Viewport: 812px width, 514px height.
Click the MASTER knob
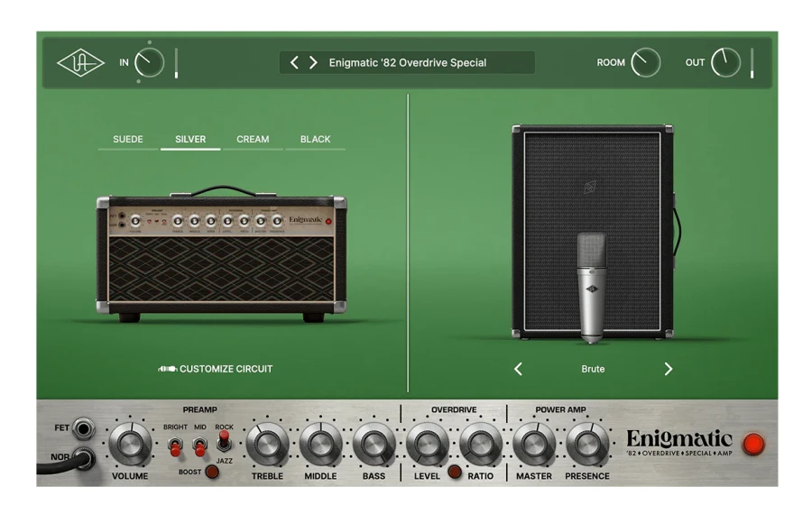point(534,444)
